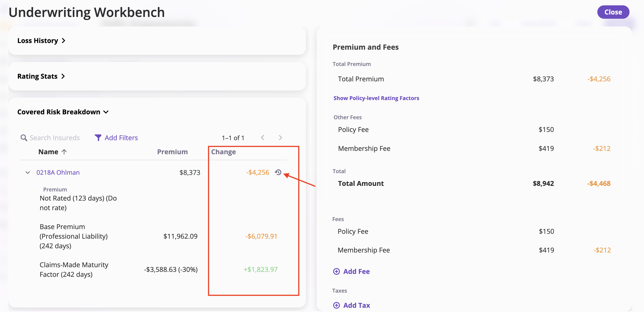Click the search magnifier icon
The image size is (644, 312).
click(x=24, y=138)
